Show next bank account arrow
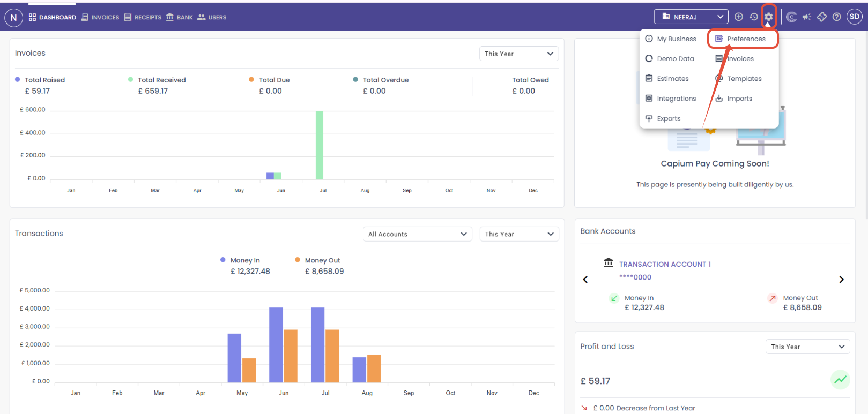 pyautogui.click(x=841, y=280)
